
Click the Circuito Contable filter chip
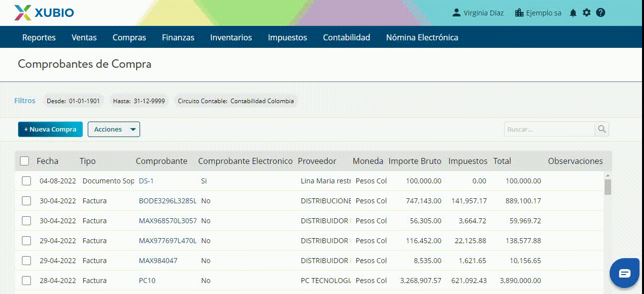click(236, 101)
